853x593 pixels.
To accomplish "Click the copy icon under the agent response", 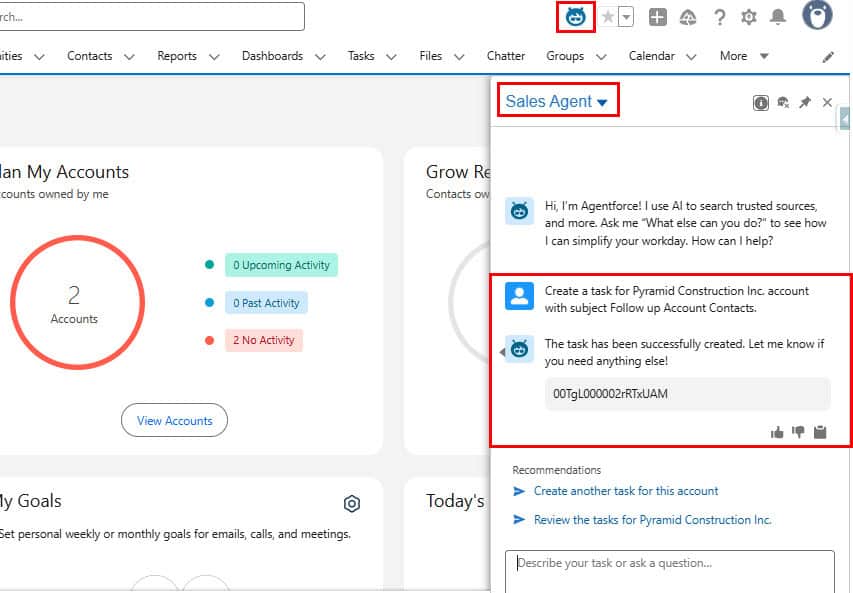I will pos(821,432).
